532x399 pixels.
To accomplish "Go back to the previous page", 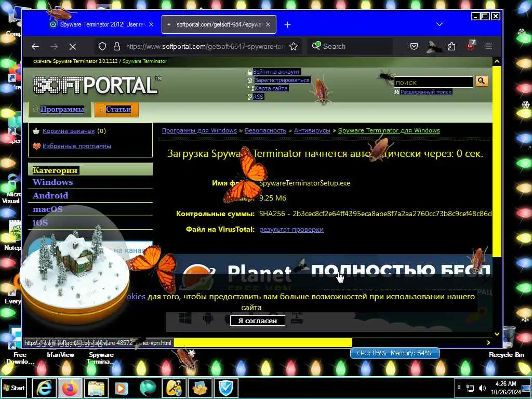I will tap(35, 46).
